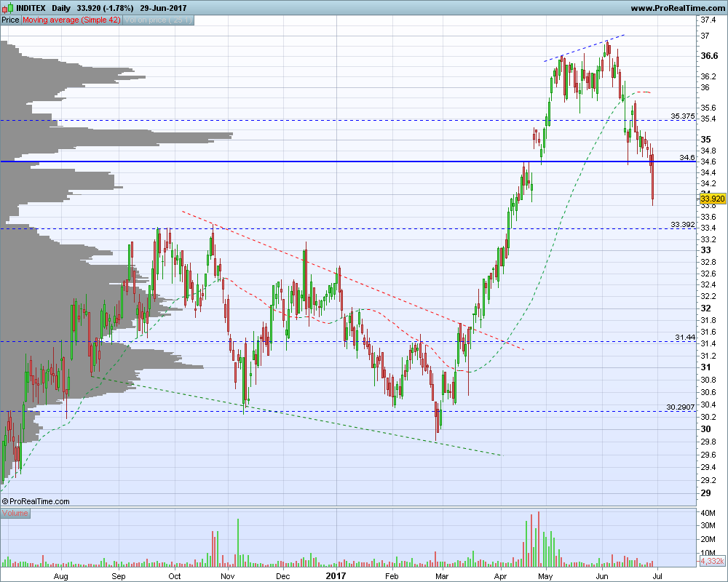
Task: Click the yellow 33.920 current price tag
Action: coord(712,199)
